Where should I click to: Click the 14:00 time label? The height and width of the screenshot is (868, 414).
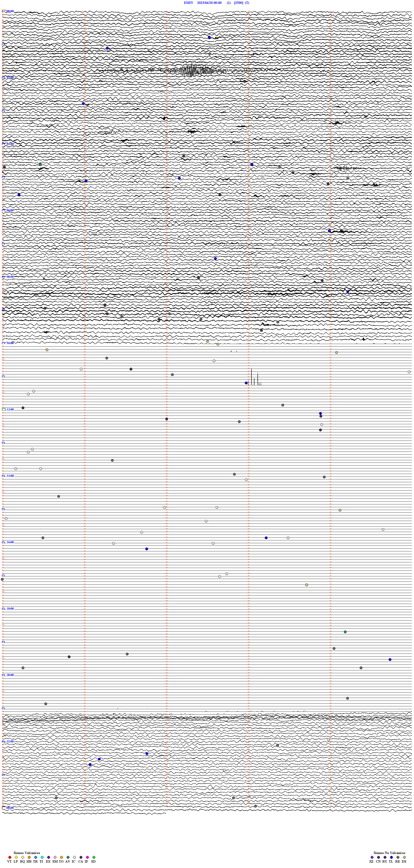point(10,476)
